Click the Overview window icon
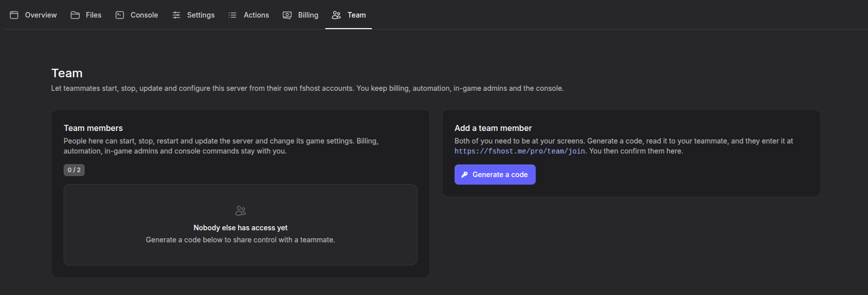The height and width of the screenshot is (295, 868). click(14, 15)
